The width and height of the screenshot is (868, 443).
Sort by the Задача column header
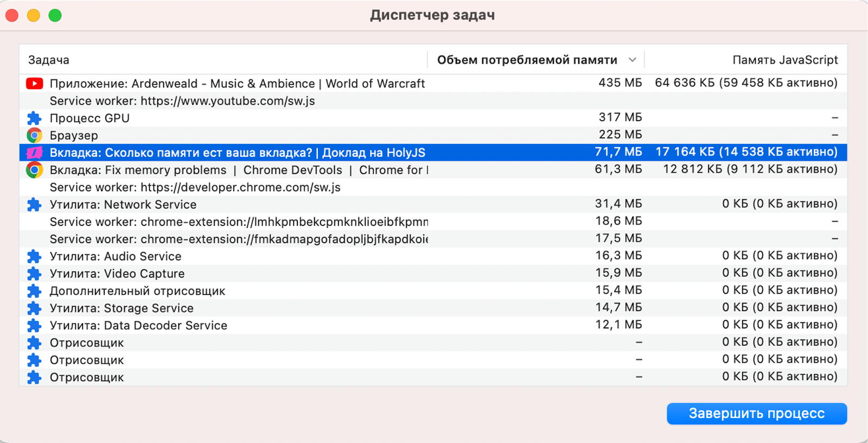49,60
